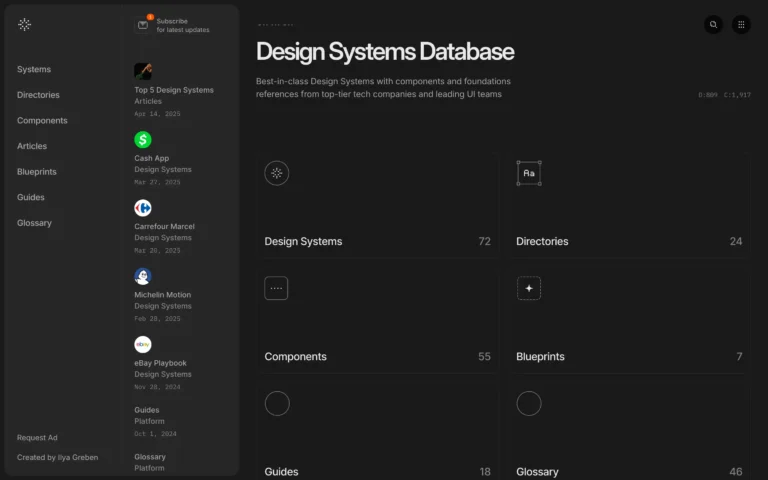The height and width of the screenshot is (480, 768).
Task: Open the grid menu icon
Action: pos(741,24)
